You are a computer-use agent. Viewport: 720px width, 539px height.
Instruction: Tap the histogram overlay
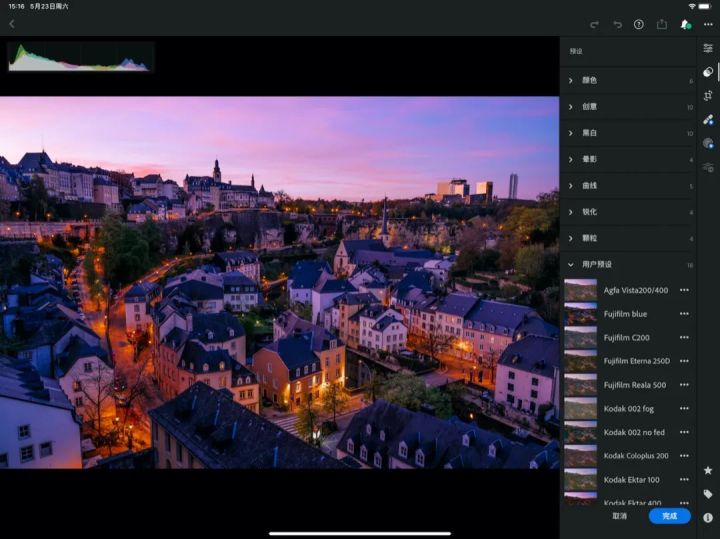click(x=80, y=57)
